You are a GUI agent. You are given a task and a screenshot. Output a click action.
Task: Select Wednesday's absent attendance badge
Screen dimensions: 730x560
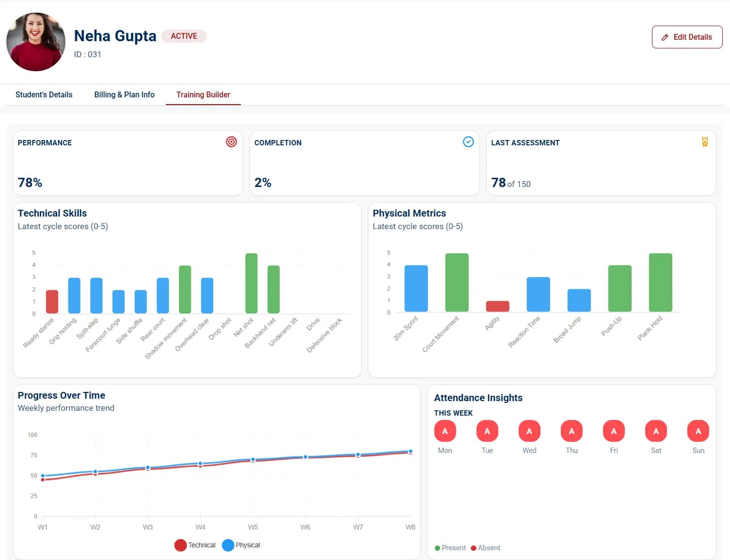click(x=529, y=431)
